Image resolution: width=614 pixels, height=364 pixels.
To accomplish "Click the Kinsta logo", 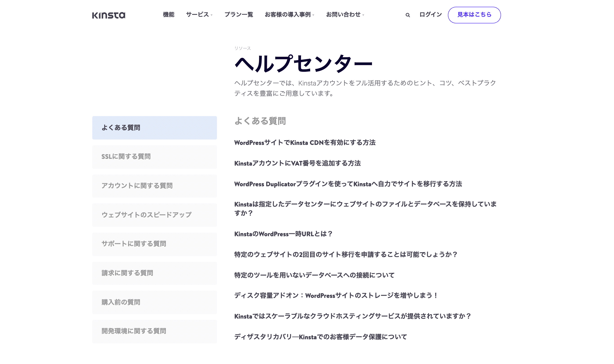I will coord(109,15).
